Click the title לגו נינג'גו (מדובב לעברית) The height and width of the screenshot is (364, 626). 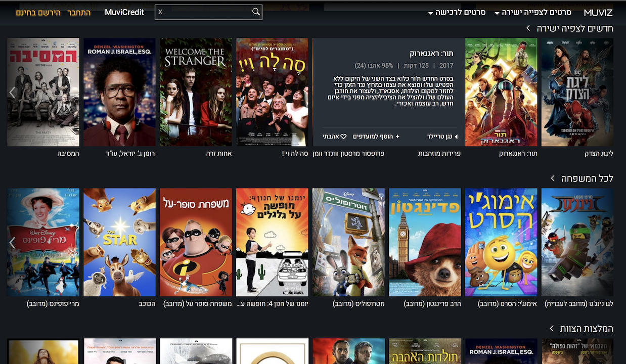579,304
